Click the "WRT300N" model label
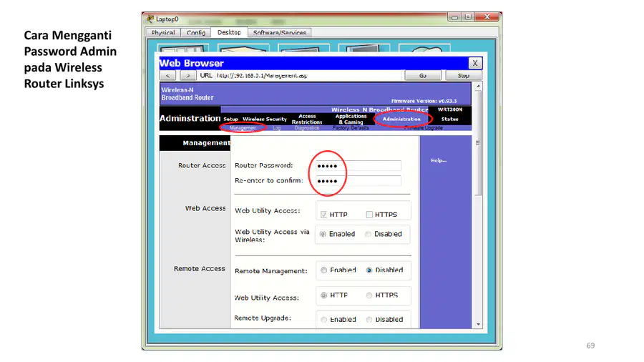The width and height of the screenshot is (644, 362). coord(450,109)
